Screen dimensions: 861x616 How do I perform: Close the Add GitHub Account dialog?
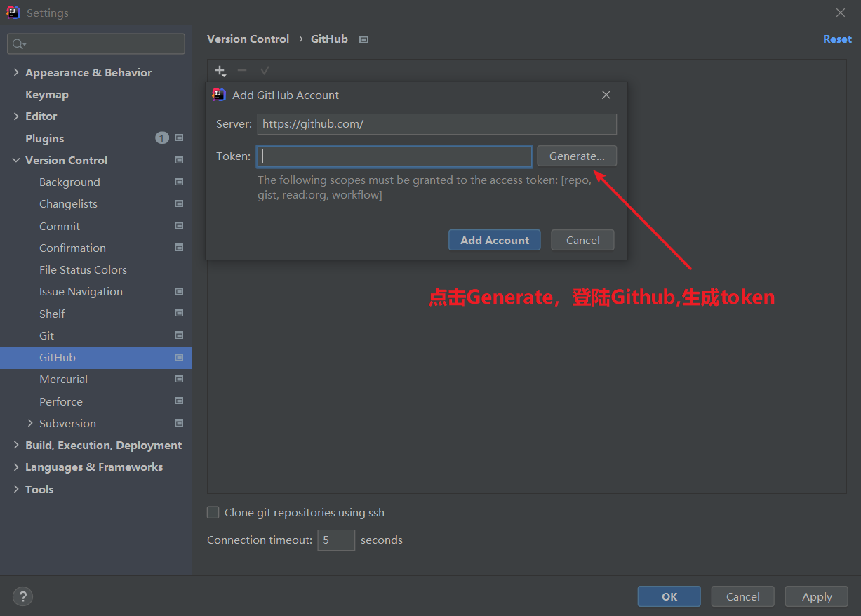pyautogui.click(x=606, y=95)
